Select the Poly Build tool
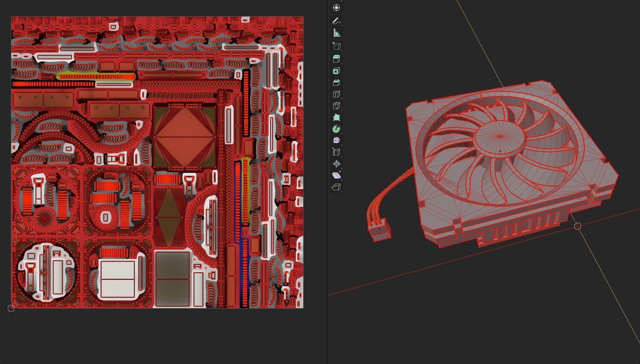This screenshot has height=364, width=640. [336, 117]
